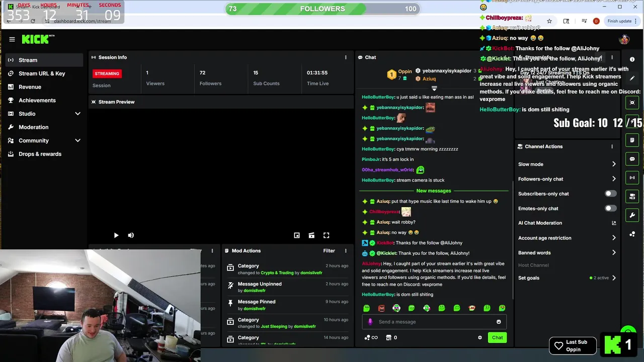Open picture-in-picture for stream preview
The image size is (644, 362).
pyautogui.click(x=297, y=235)
